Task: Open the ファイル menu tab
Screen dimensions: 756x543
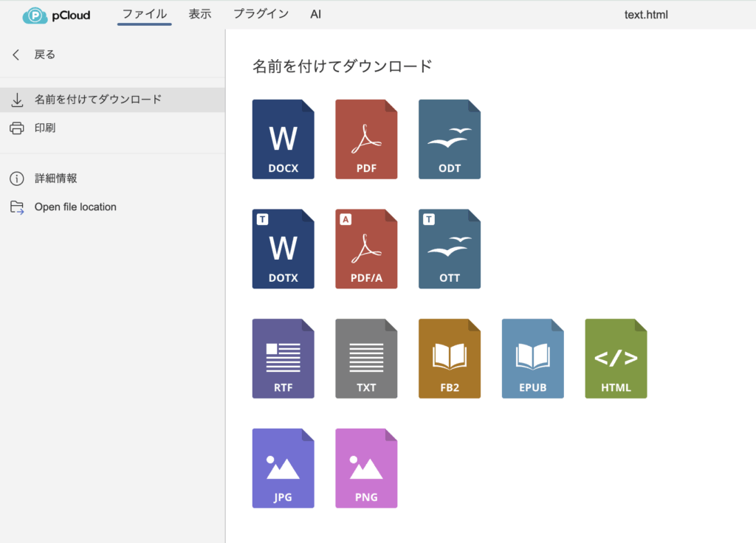Action: click(x=144, y=14)
